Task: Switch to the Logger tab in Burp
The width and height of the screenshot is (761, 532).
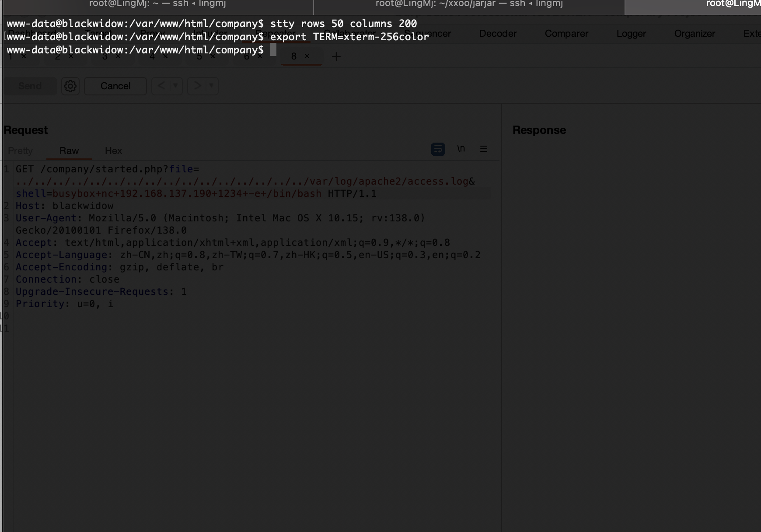Action: coord(631,34)
